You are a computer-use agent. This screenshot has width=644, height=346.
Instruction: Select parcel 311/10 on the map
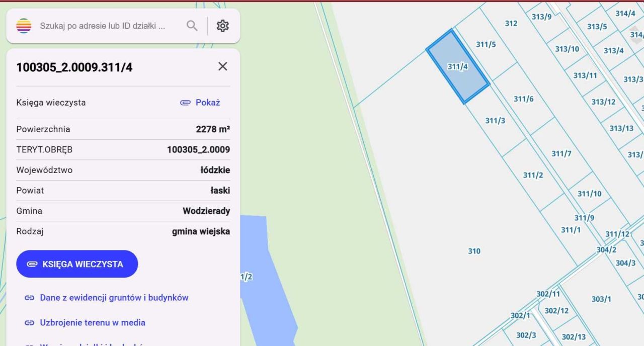coord(589,194)
